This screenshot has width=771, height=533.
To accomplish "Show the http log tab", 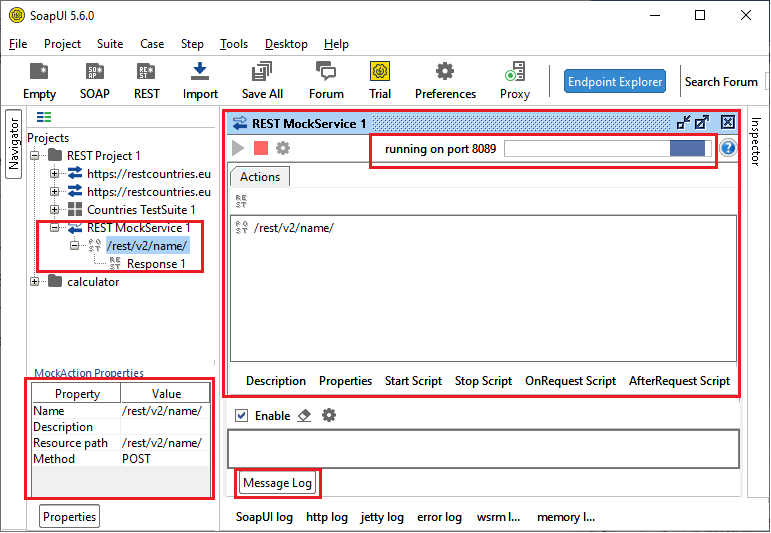I will [327, 517].
